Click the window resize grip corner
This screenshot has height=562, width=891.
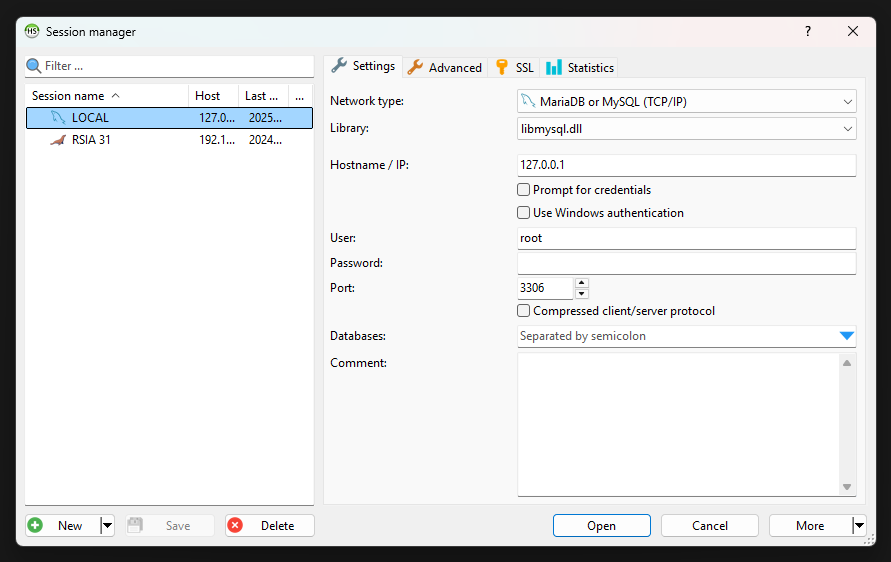(x=869, y=540)
